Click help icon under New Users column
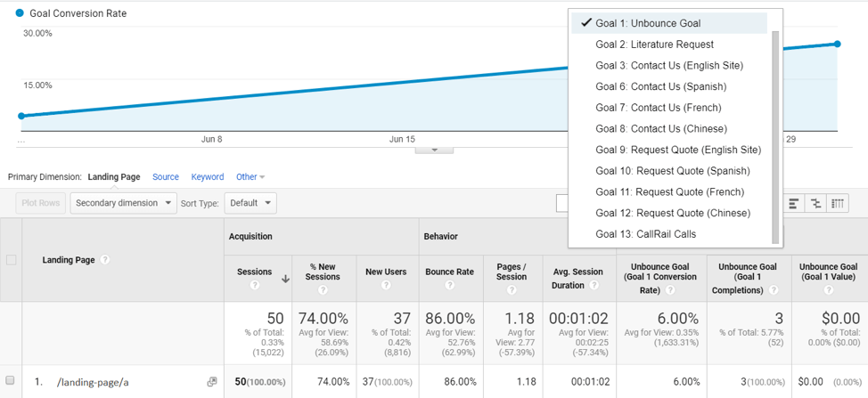868x398 pixels. click(x=386, y=286)
